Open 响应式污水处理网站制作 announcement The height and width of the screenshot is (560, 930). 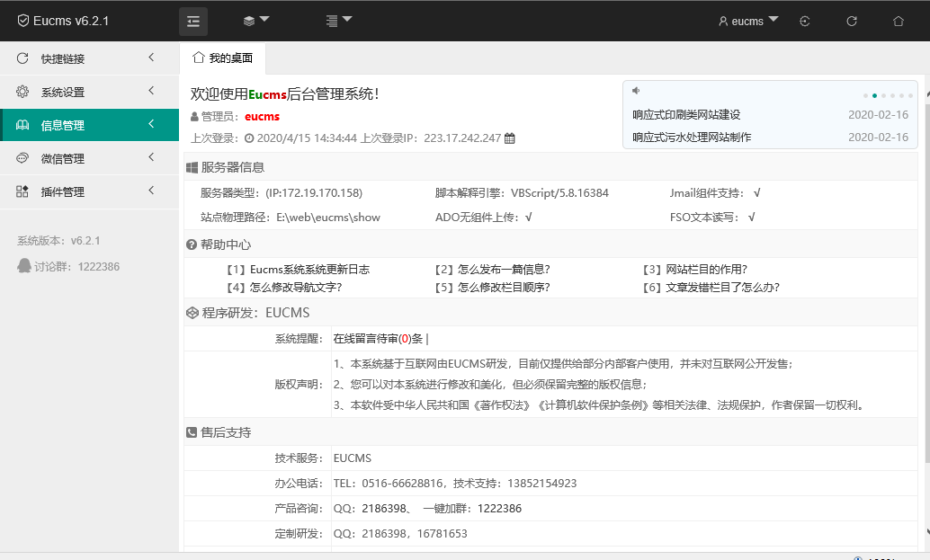click(692, 138)
